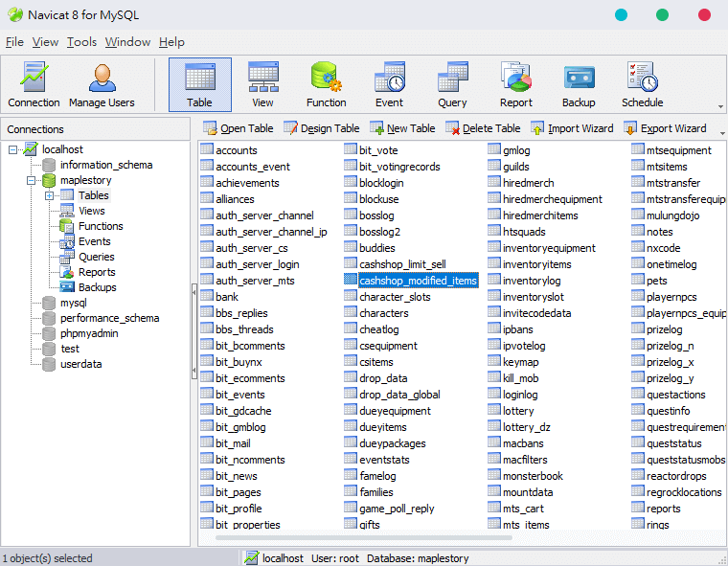This screenshot has width=728, height=566.
Task: Create a New Table
Action: (x=402, y=128)
